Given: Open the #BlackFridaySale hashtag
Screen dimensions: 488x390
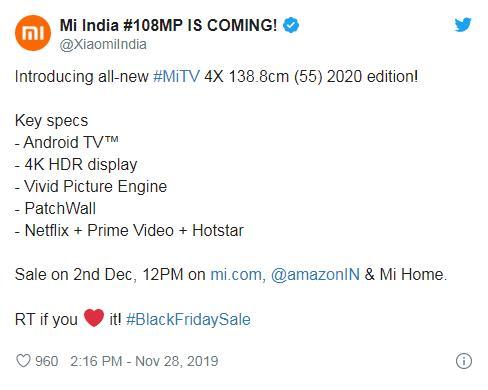Looking at the screenshot, I should click(x=188, y=319).
